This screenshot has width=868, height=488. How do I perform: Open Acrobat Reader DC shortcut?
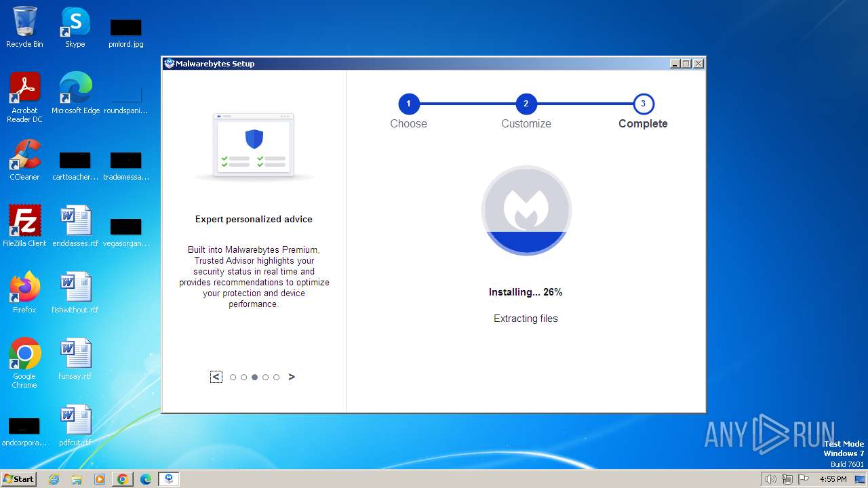(x=24, y=98)
